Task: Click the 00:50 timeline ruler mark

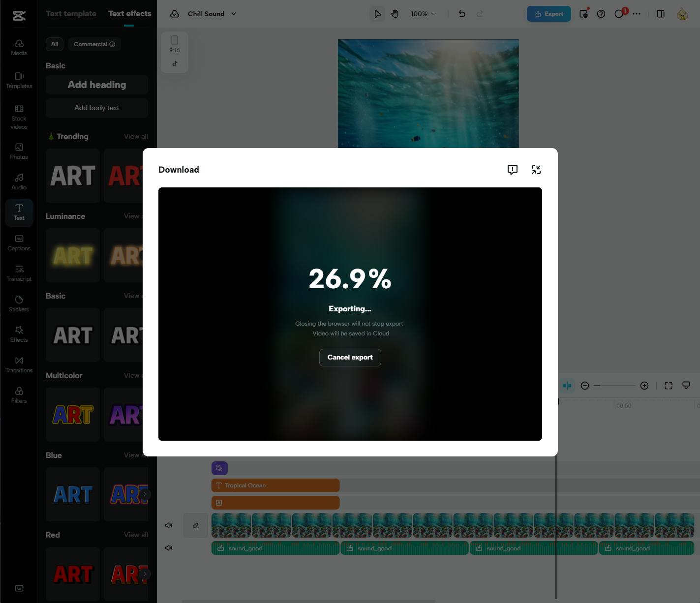Action: point(624,406)
